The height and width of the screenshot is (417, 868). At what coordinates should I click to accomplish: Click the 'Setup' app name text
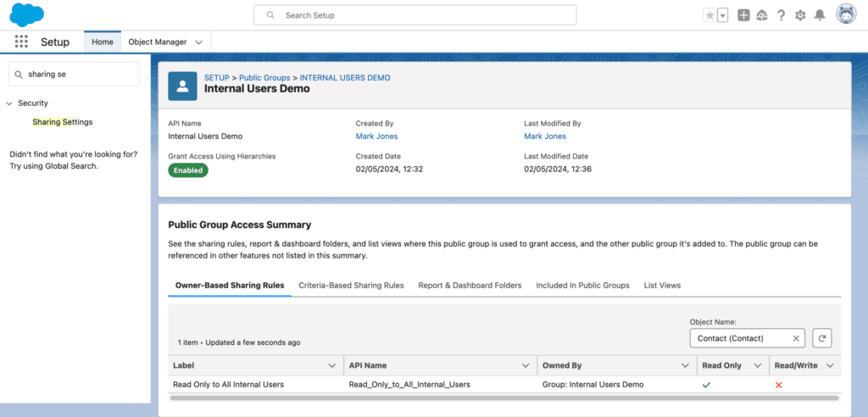click(x=55, y=42)
